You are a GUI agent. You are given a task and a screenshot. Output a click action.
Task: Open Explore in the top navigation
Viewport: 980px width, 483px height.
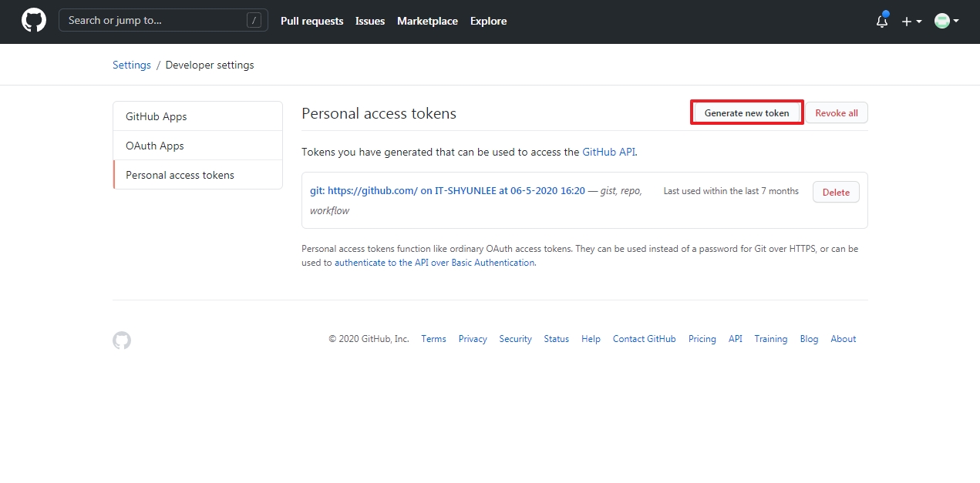(x=488, y=21)
